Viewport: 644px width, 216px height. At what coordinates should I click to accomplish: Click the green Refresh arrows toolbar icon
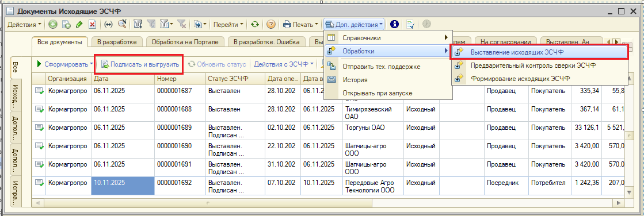tap(255, 25)
